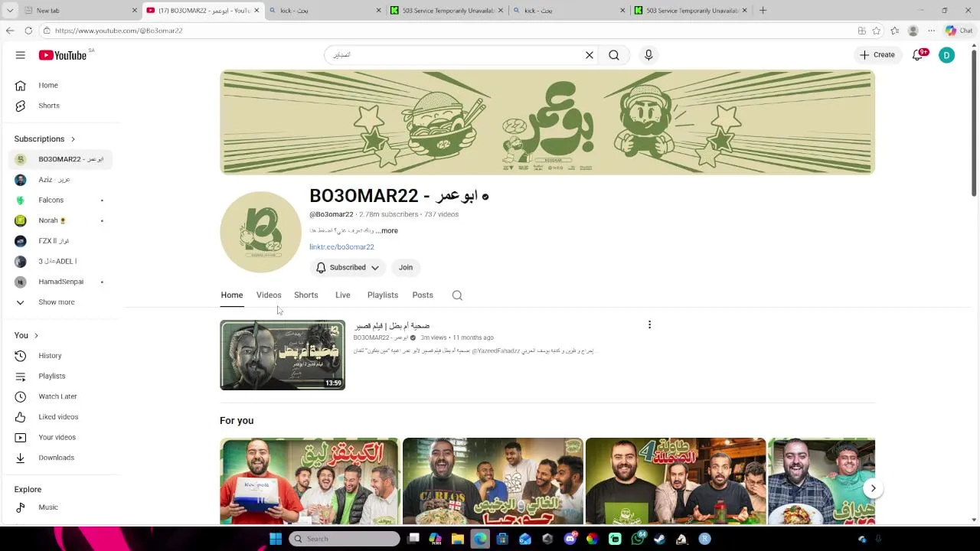Screen dimensions: 980x551
Task: Open ADEL channel in subscriptions
Action: tap(61, 261)
